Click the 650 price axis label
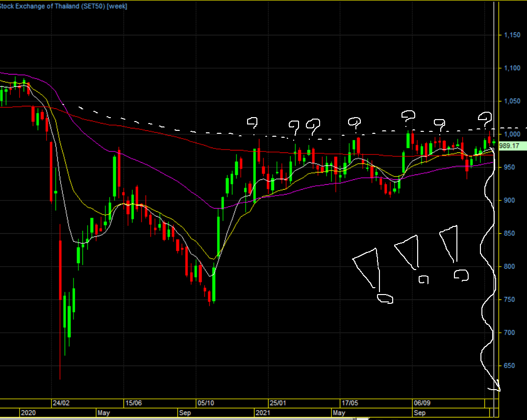The width and height of the screenshot is (527, 420). click(509, 366)
